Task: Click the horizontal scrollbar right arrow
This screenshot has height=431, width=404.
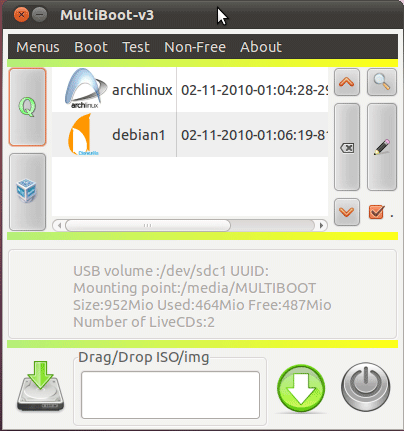Action: (x=321, y=226)
